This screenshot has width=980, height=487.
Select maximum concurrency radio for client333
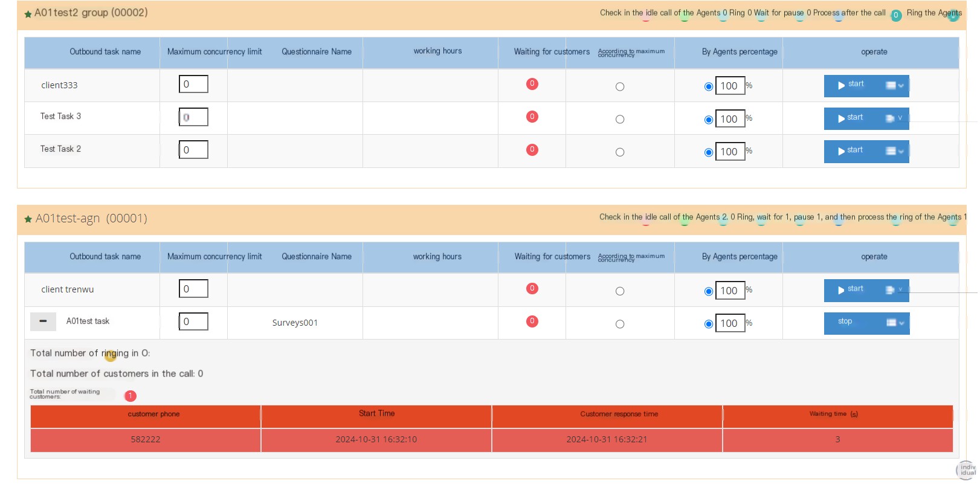click(x=620, y=86)
